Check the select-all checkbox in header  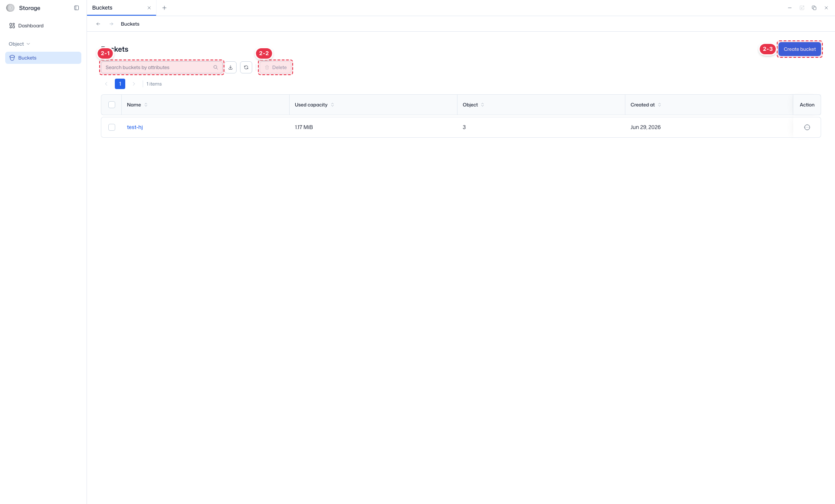point(112,105)
